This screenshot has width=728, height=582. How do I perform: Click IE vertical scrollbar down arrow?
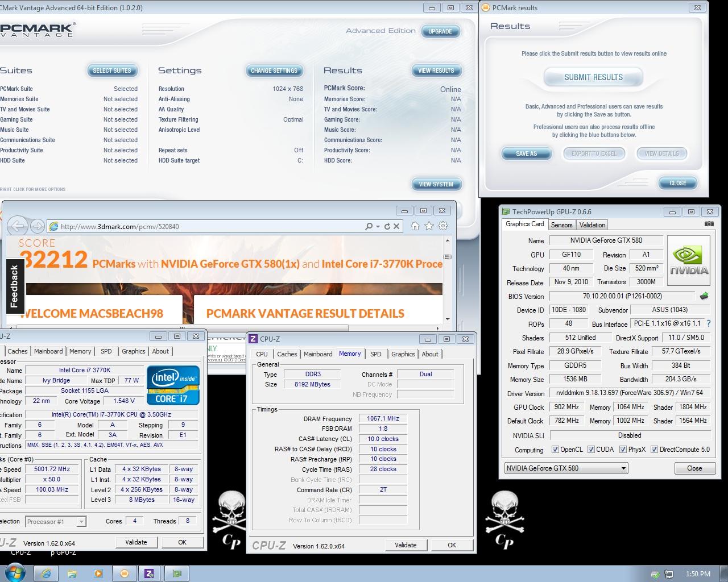448,319
